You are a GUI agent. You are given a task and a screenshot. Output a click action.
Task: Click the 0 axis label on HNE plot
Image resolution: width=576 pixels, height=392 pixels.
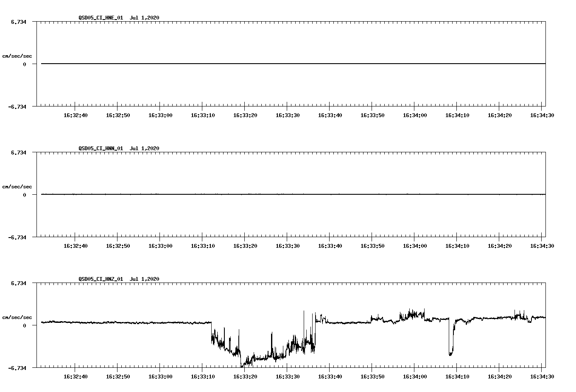[x=25, y=64]
